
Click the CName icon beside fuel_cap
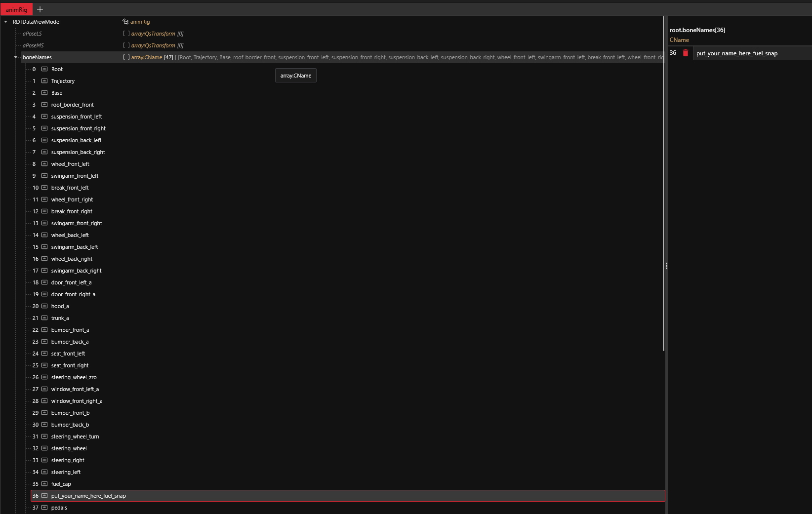44,484
